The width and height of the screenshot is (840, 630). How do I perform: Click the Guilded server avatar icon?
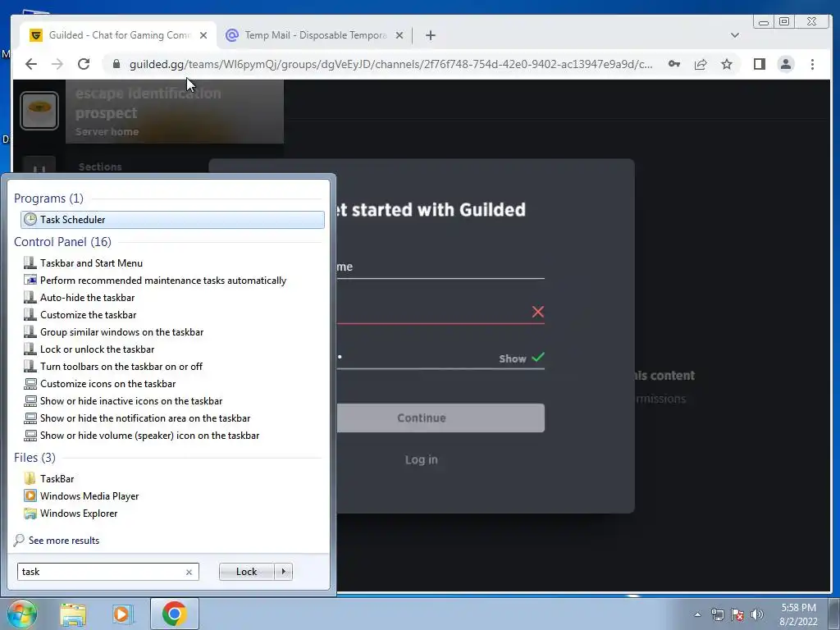coord(39,111)
